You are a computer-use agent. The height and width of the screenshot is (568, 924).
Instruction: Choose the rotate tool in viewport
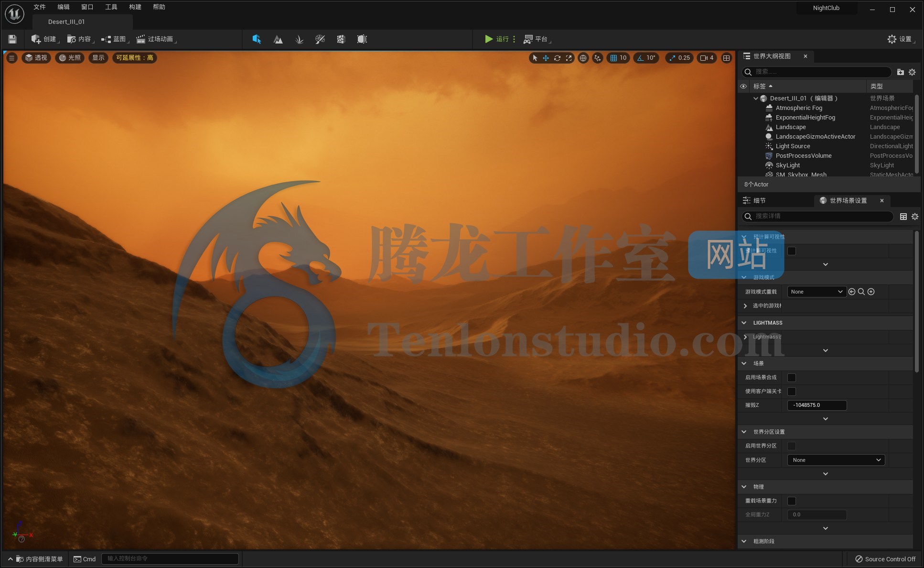point(557,58)
